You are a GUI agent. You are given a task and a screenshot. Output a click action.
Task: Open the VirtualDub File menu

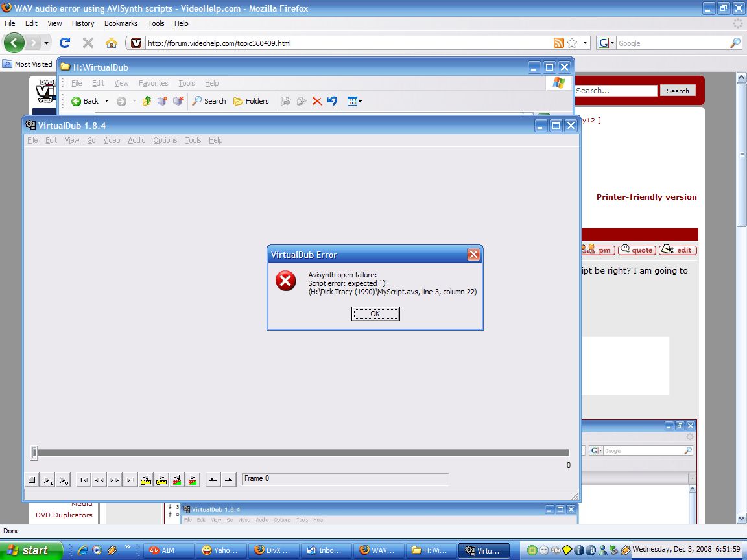(x=32, y=140)
